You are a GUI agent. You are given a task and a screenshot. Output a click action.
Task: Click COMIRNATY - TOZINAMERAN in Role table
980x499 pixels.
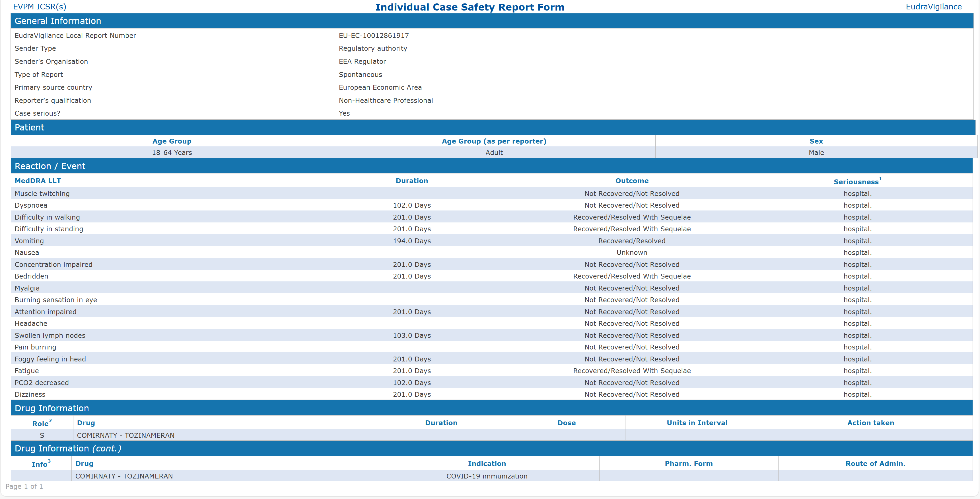tap(125, 435)
